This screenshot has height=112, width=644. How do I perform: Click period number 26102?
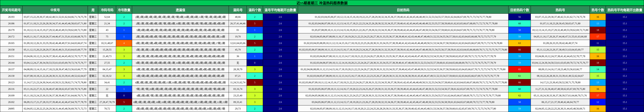tap(11, 102)
